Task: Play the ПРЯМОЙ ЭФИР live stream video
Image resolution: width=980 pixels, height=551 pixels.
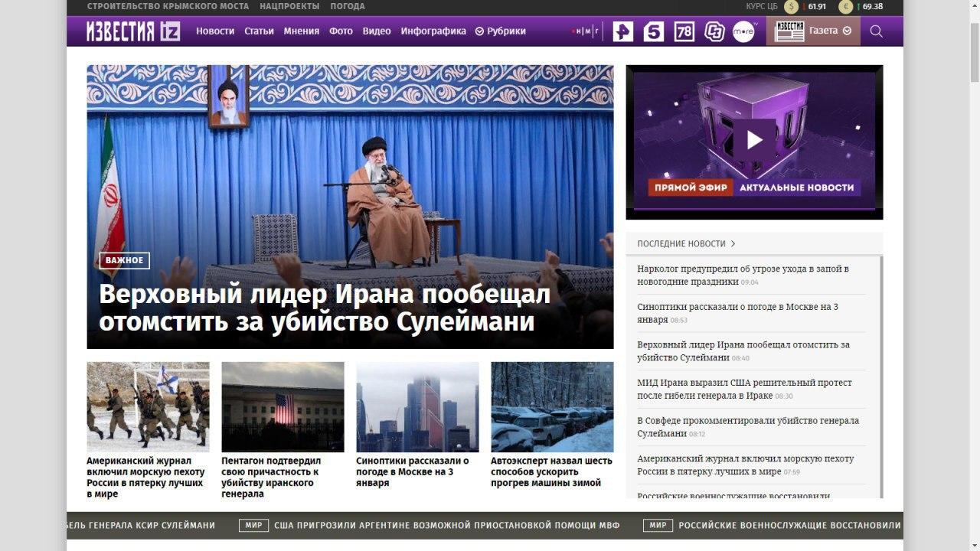Action: (754, 140)
